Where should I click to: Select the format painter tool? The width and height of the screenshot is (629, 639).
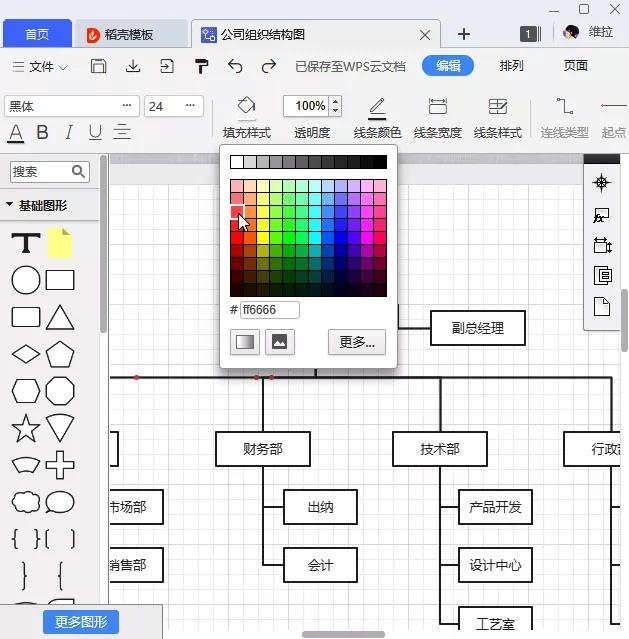tap(201, 66)
